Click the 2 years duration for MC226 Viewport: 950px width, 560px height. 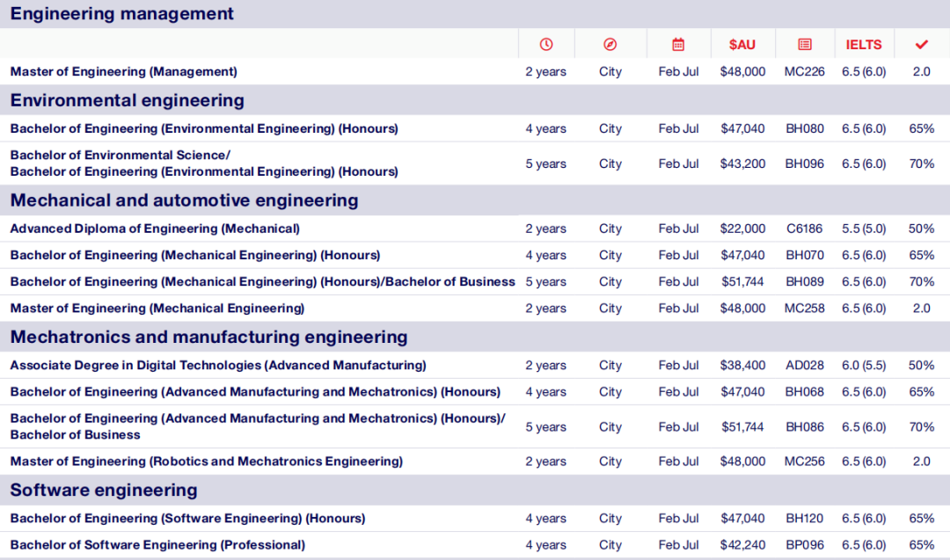click(x=546, y=71)
